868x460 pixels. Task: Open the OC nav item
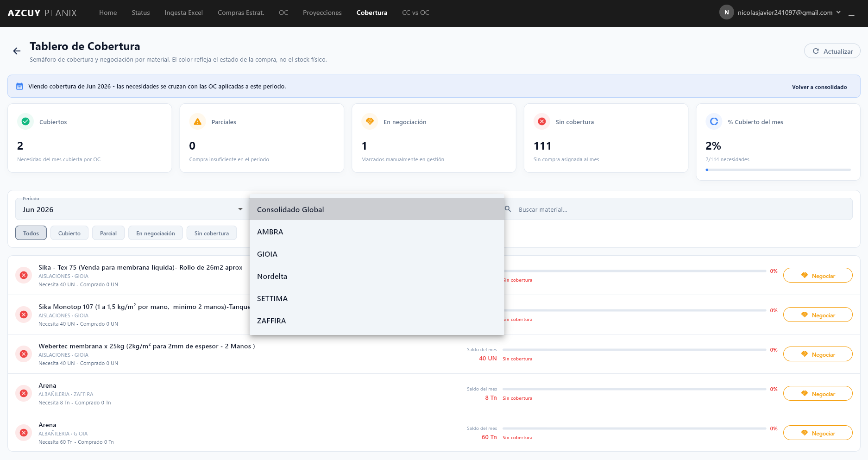pos(283,13)
